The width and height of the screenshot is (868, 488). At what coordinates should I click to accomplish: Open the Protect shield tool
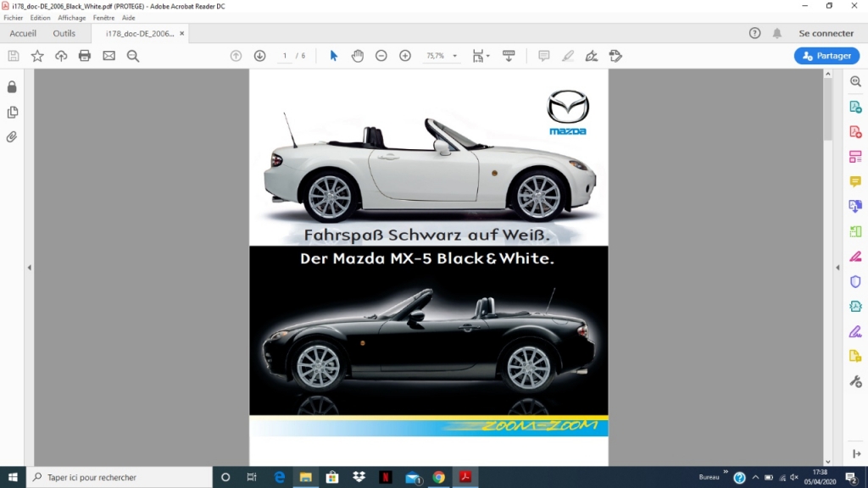pos(855,281)
